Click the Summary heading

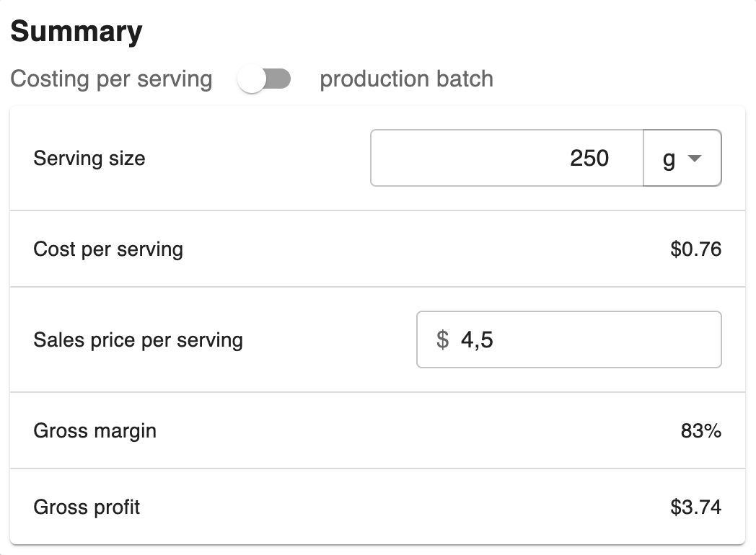76,30
